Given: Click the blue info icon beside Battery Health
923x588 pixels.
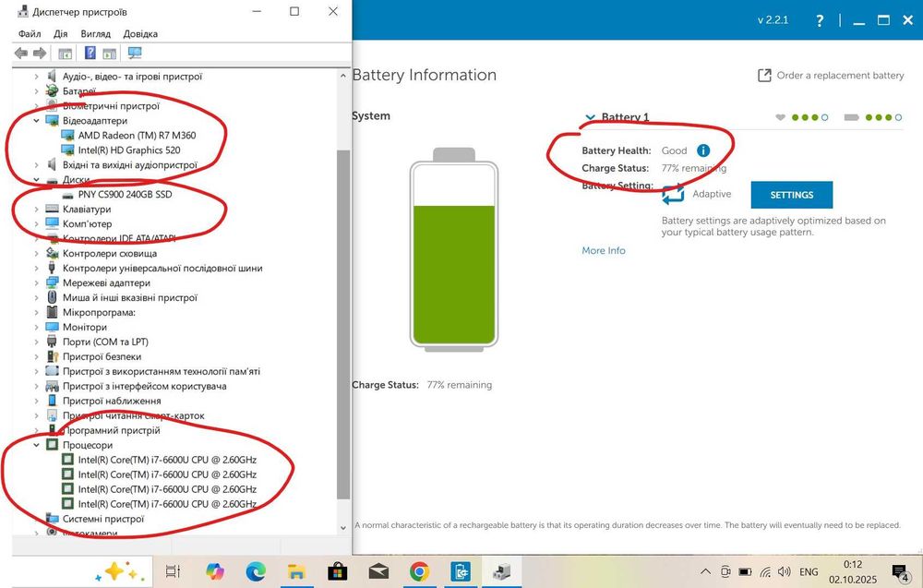Looking at the screenshot, I should point(702,150).
